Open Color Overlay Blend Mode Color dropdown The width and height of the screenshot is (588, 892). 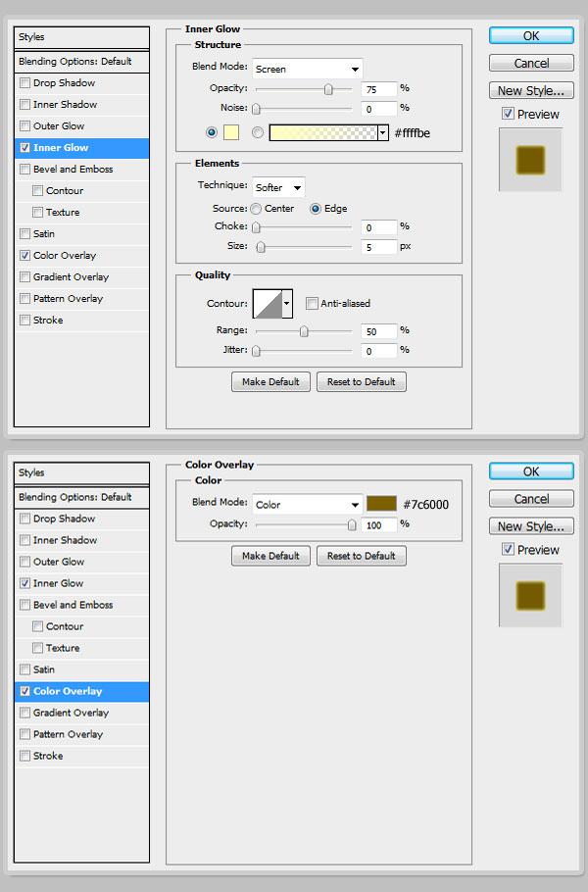pos(307,505)
